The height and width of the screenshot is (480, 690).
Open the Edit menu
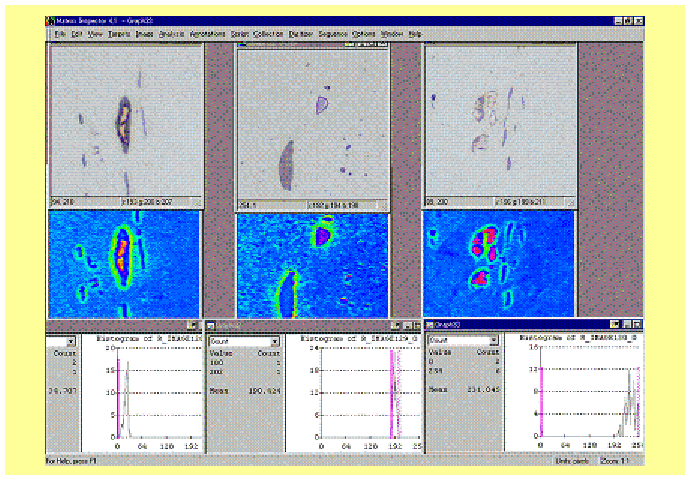point(77,34)
